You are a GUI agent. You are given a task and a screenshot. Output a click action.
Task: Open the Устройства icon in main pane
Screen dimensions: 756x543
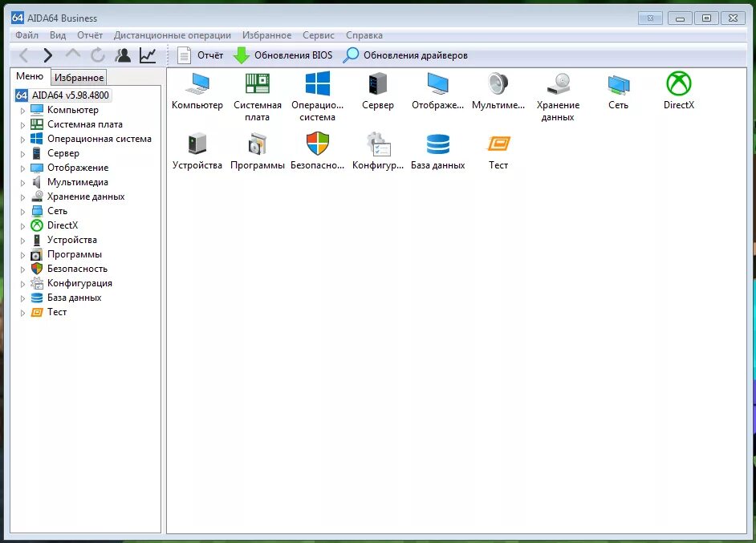[197, 144]
